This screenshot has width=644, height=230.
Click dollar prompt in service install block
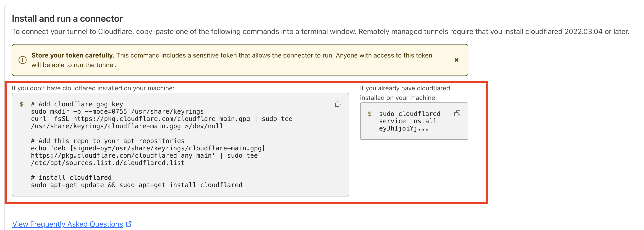point(369,114)
